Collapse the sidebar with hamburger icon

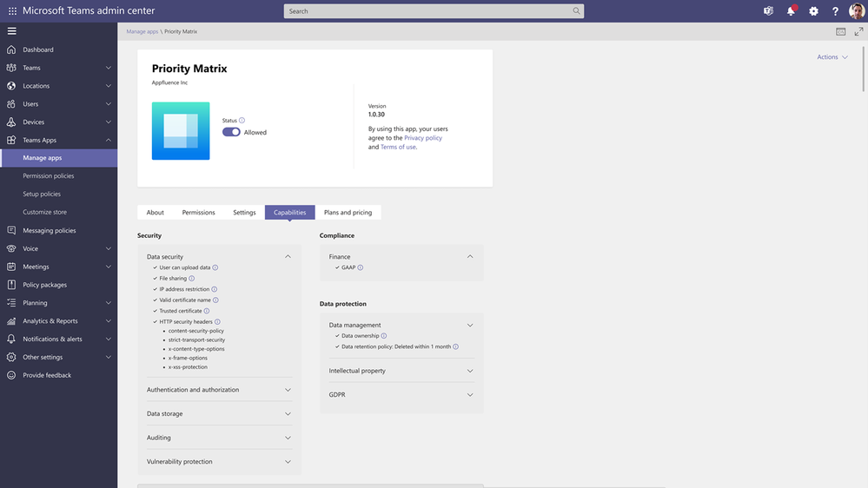(11, 31)
